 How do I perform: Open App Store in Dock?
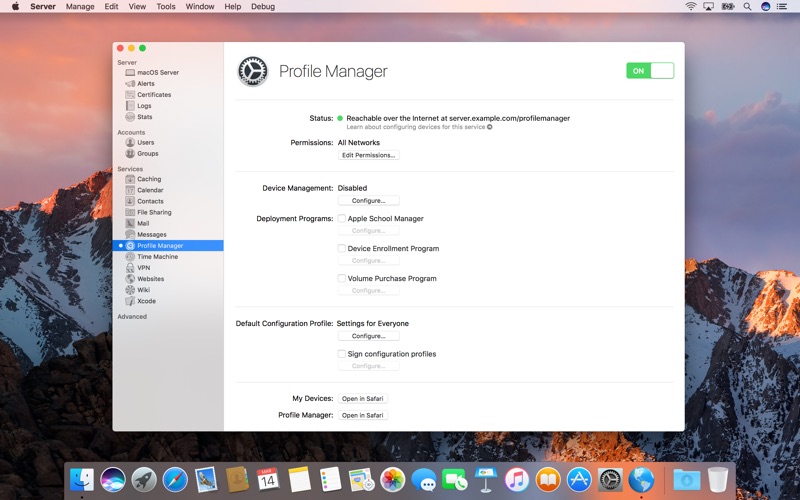pyautogui.click(x=579, y=480)
